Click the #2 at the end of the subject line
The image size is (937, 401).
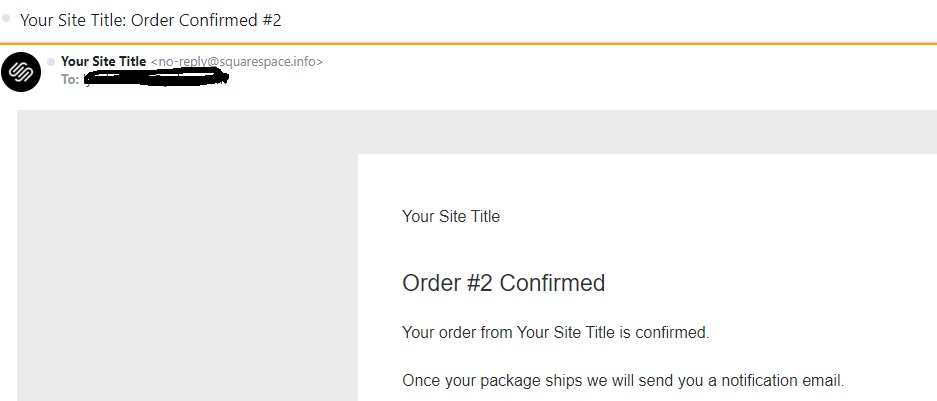click(271, 20)
